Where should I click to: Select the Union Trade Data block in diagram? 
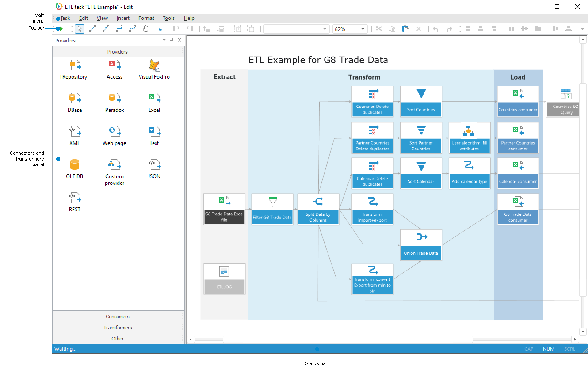420,245
